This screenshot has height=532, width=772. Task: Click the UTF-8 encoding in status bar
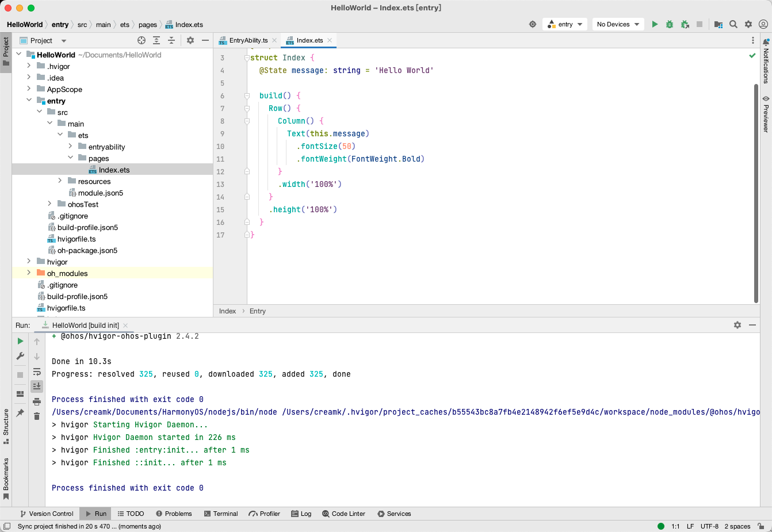point(709,526)
